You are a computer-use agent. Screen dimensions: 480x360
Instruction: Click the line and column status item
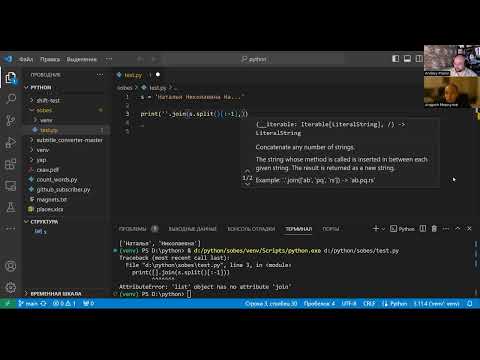271,303
